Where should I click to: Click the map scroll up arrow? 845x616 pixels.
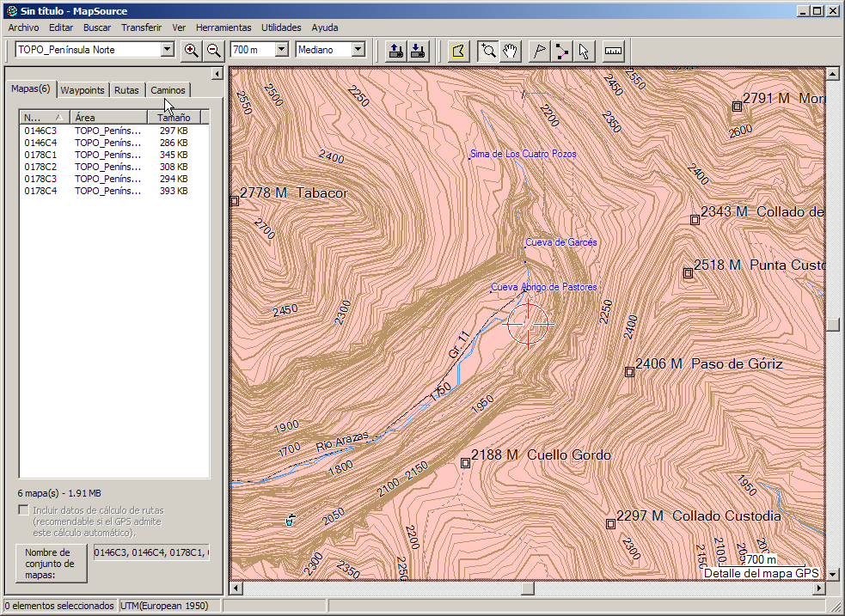click(833, 74)
